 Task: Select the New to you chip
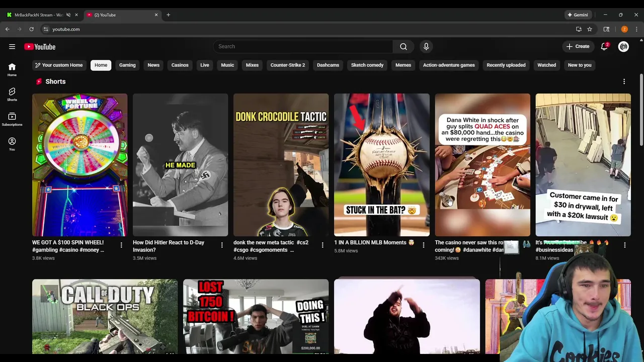point(580,65)
